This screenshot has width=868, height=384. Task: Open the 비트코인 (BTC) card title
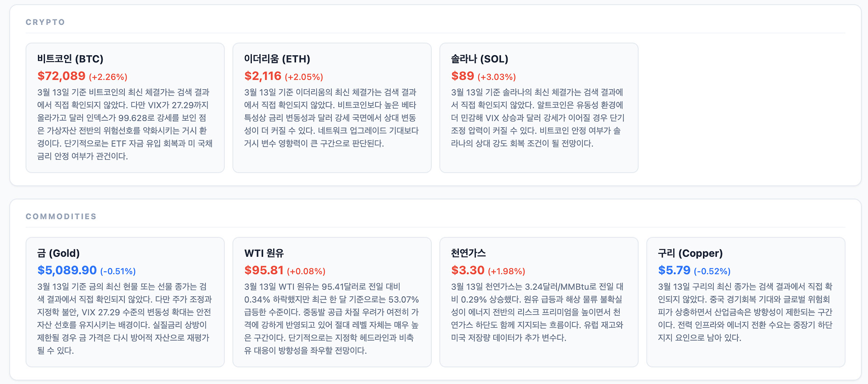[70, 59]
